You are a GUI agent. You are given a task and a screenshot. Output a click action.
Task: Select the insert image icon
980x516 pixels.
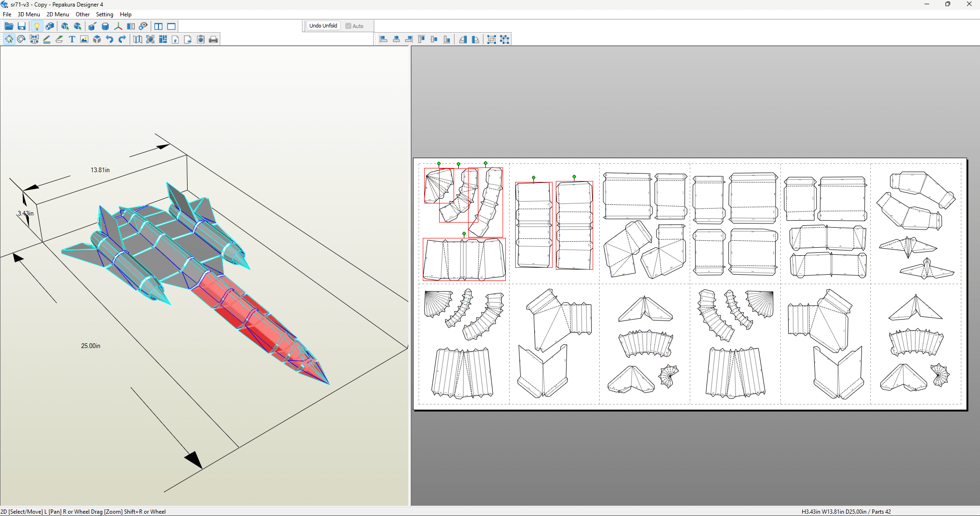coord(84,39)
